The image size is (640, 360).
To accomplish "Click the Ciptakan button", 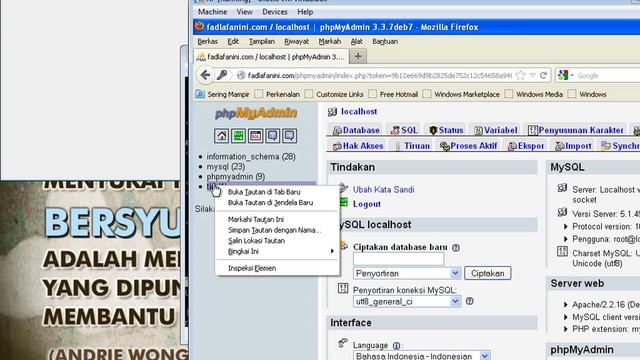I will [487, 273].
